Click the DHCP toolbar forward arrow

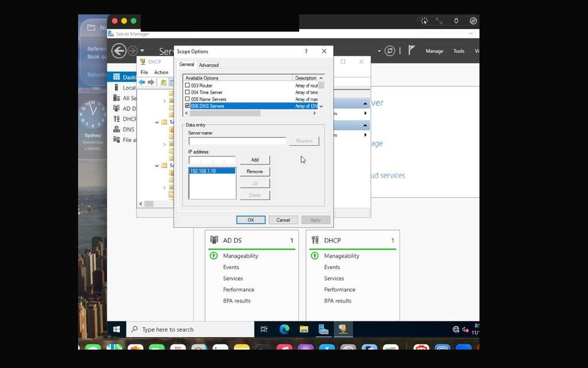coord(151,82)
